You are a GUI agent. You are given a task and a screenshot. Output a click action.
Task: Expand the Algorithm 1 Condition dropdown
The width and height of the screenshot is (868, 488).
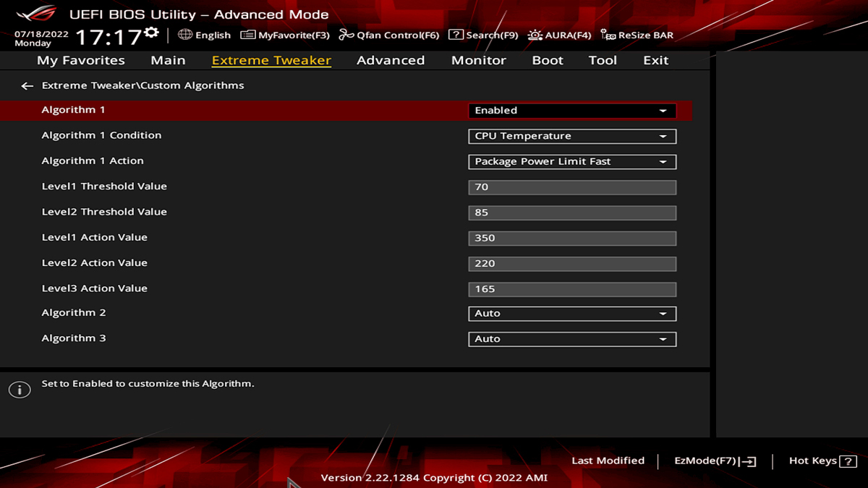point(572,136)
